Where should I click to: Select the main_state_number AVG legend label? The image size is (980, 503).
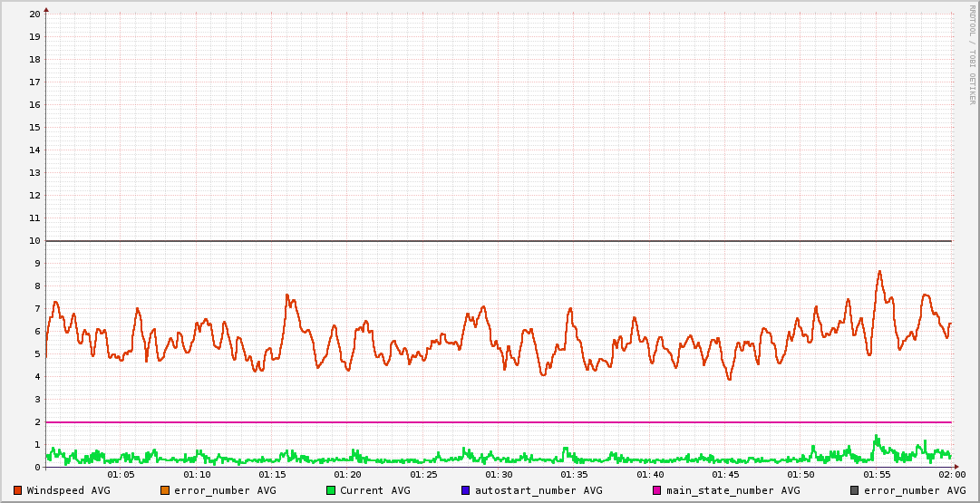tap(733, 490)
